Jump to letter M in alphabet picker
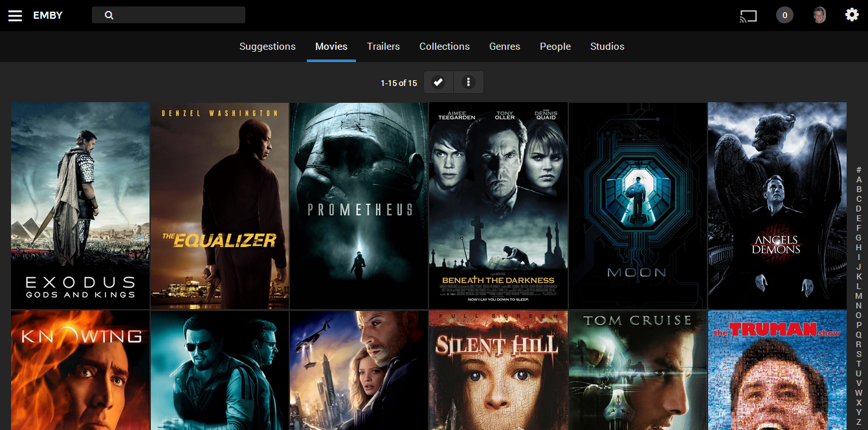 point(859,296)
